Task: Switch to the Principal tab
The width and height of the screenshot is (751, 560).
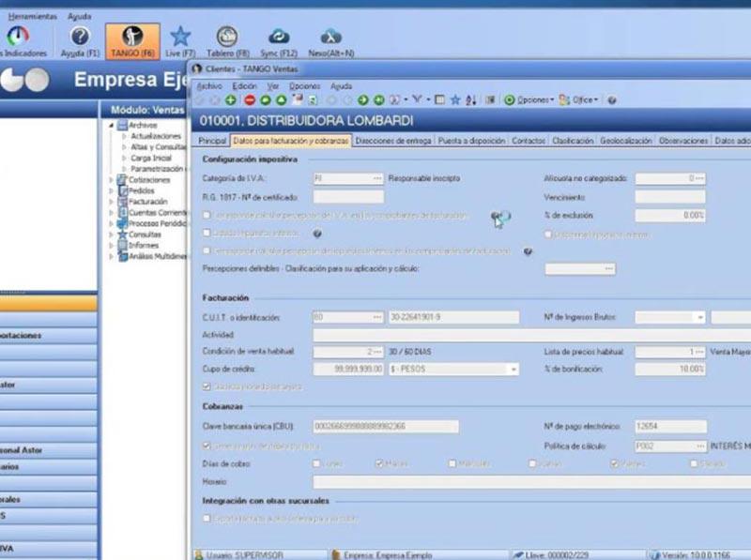Action: 212,141
